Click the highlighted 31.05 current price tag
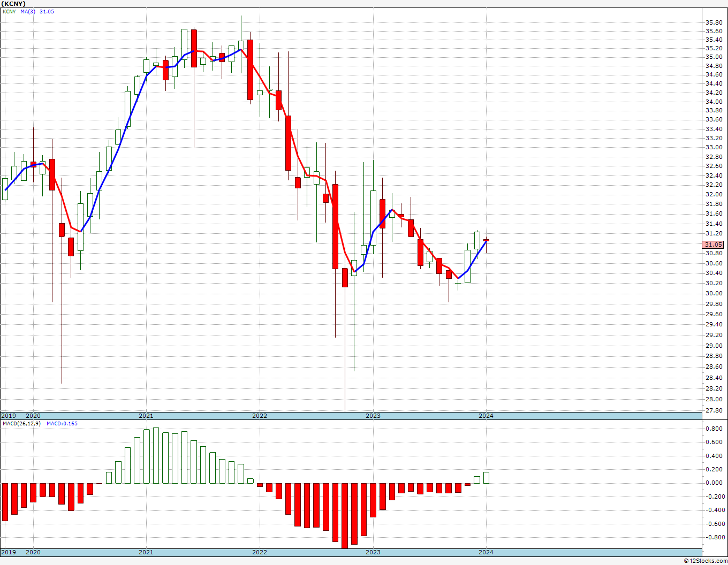This screenshot has width=728, height=565. click(714, 245)
